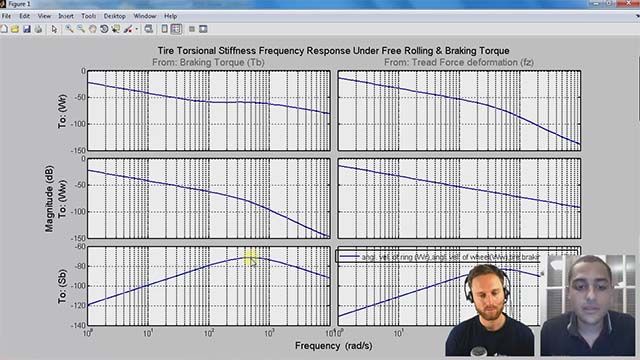Viewport: 640px width, 360px height.
Task: Click inside the Tb to Wr plot
Action: point(209,111)
